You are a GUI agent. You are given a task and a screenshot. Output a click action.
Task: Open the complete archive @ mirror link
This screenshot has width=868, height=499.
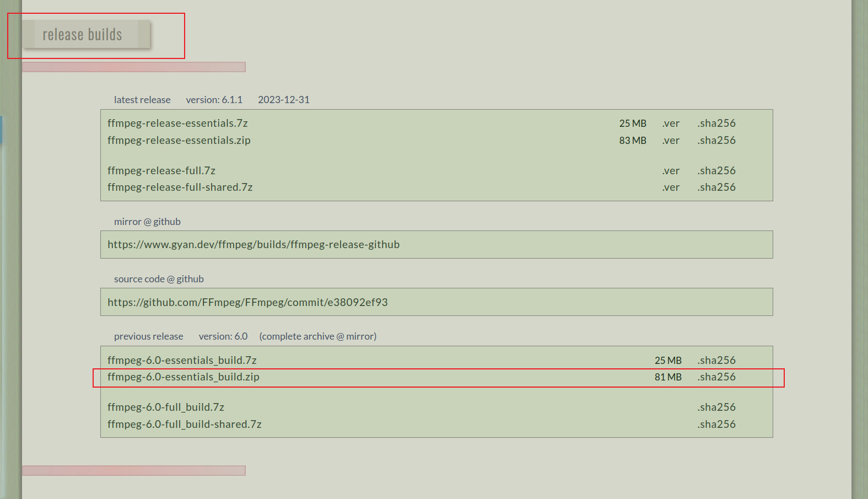coord(318,336)
